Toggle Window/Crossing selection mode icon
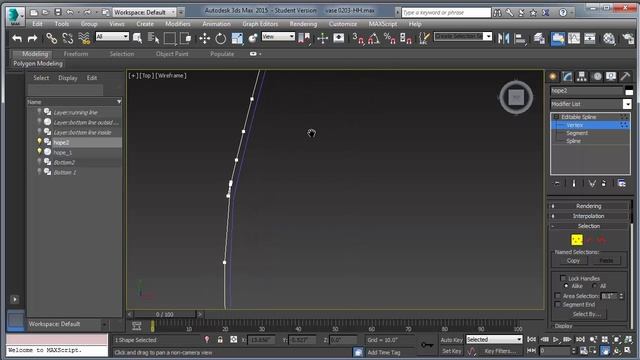This screenshot has width=640, height=360. 186,38
